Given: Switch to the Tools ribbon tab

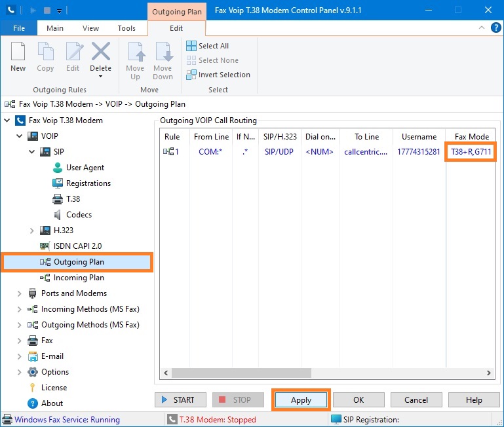Looking at the screenshot, I should coord(126,28).
